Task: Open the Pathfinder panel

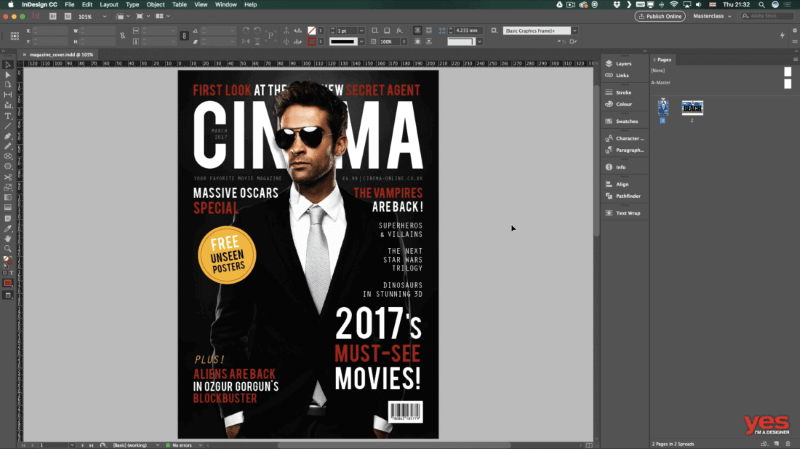Action: [x=628, y=196]
